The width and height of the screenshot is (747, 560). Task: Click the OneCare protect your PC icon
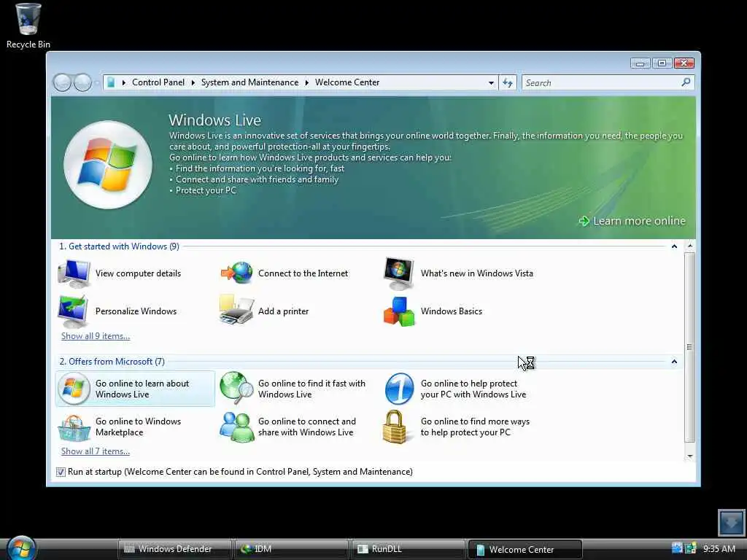coord(399,389)
